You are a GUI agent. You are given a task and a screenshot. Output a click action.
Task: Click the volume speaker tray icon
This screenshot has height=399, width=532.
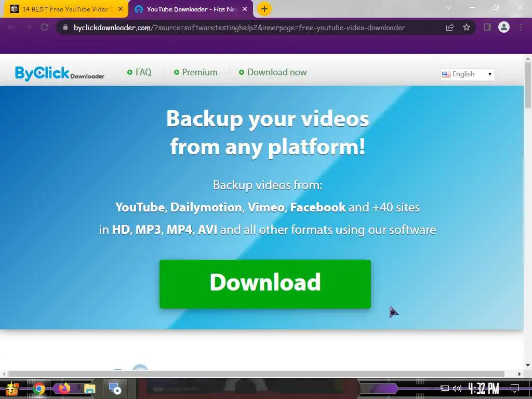pos(457,389)
